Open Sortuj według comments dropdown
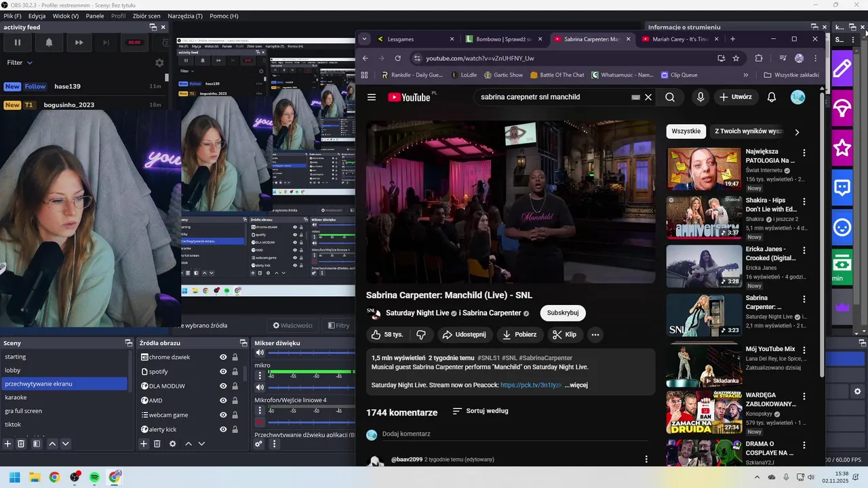The image size is (868, 488). [x=480, y=411]
